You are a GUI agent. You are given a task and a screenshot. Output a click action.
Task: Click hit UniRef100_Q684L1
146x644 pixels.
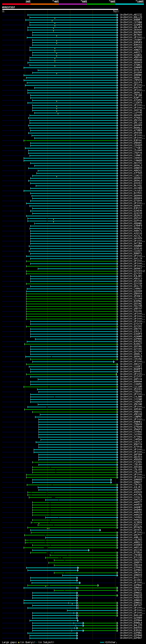(x=131, y=93)
